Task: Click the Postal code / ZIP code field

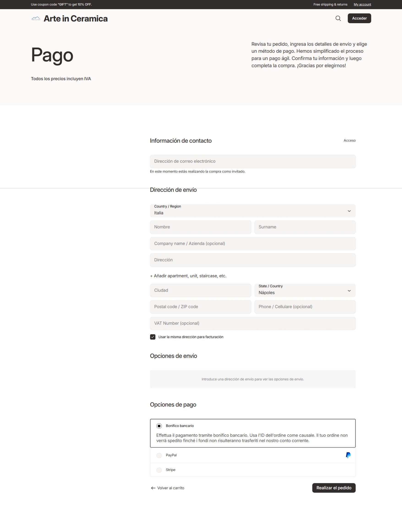Action: click(x=200, y=307)
